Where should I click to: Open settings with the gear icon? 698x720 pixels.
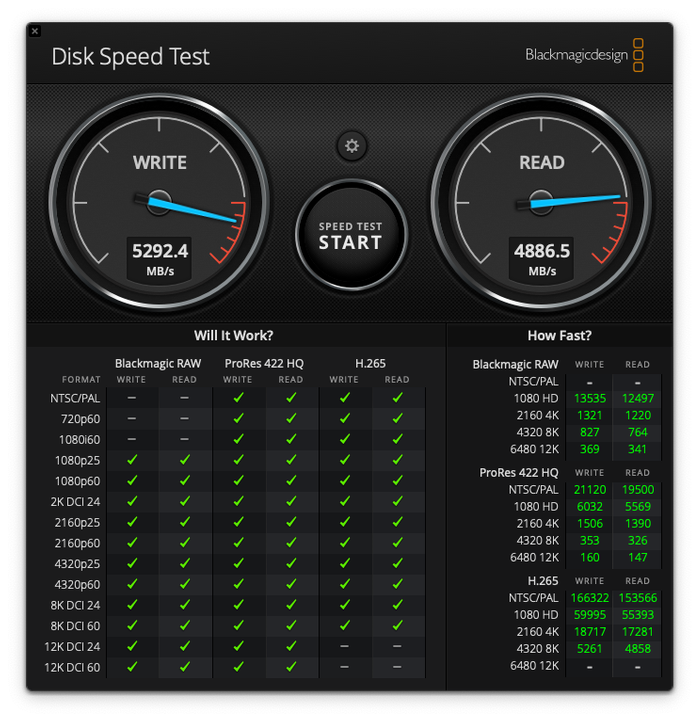(351, 146)
